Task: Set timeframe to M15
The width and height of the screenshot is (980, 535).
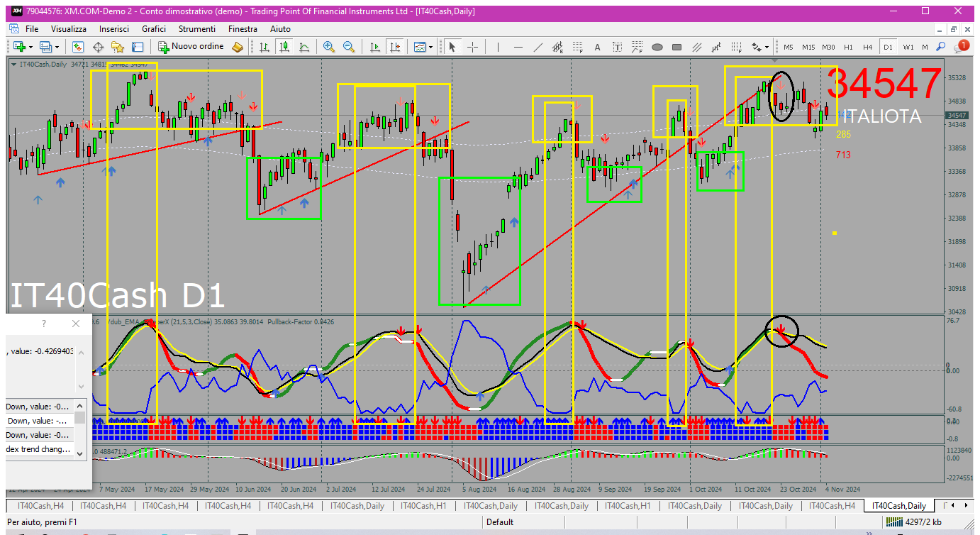Action: point(808,47)
